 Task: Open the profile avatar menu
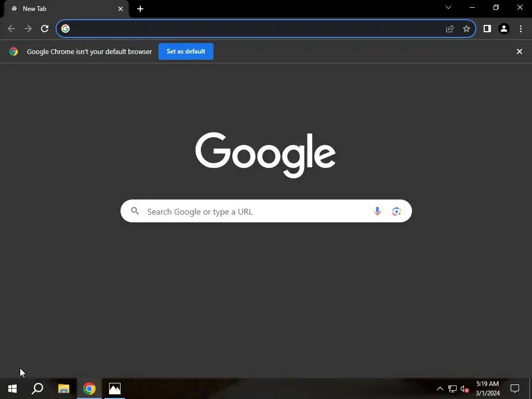tap(504, 29)
